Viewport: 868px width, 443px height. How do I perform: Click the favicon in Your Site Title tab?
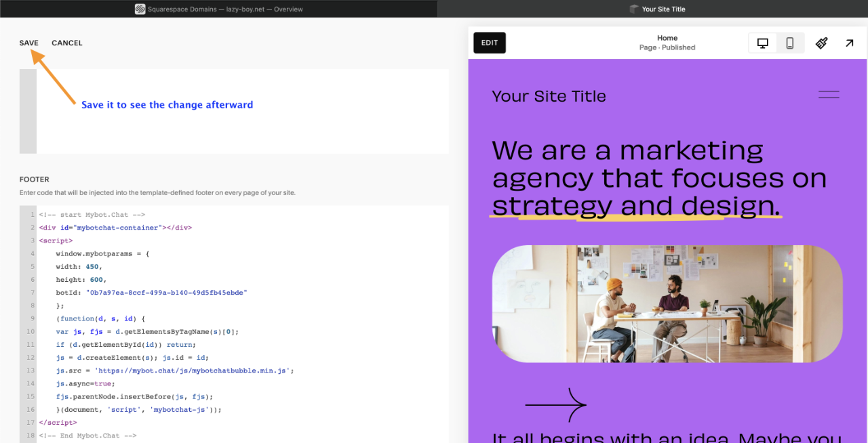634,9
